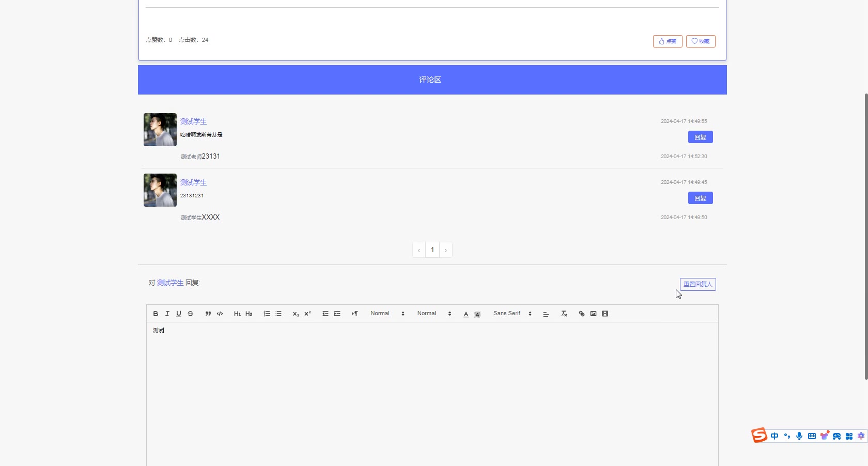Click timestamp 2024-04-17 14:52:30

click(684, 157)
